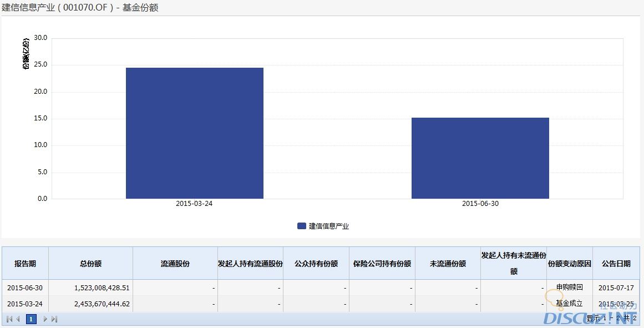Click the 2015-07-17 announcement date cell
The image size is (644, 328).
[616, 287]
